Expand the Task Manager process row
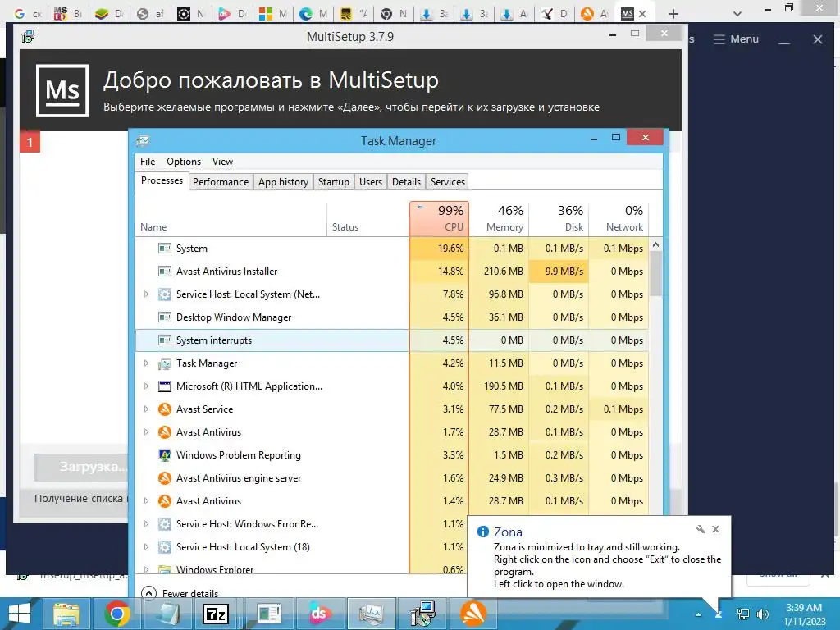The width and height of the screenshot is (840, 630). tap(146, 363)
